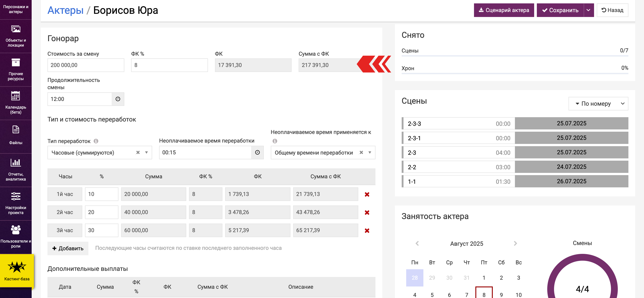Open the Тип переработок dropdown
Screen dimensions: 644x298
tap(99, 152)
